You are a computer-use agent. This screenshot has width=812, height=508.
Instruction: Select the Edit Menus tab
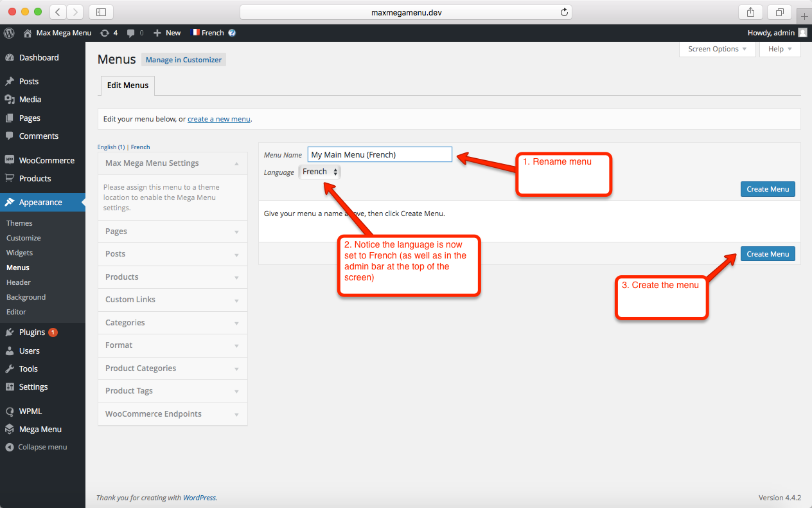128,86
